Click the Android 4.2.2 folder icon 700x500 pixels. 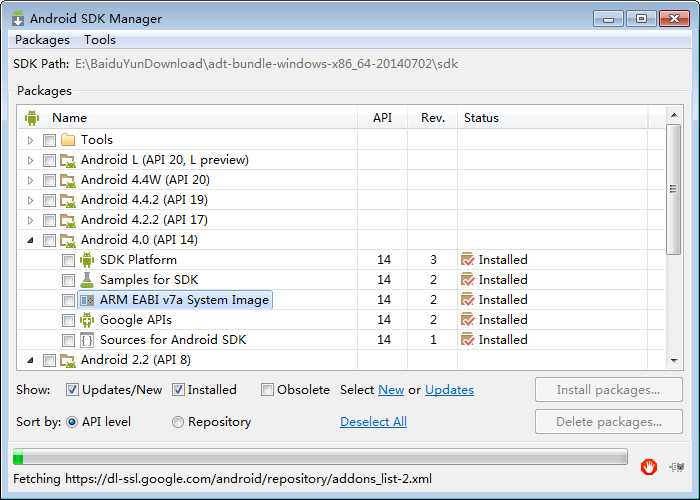68,221
